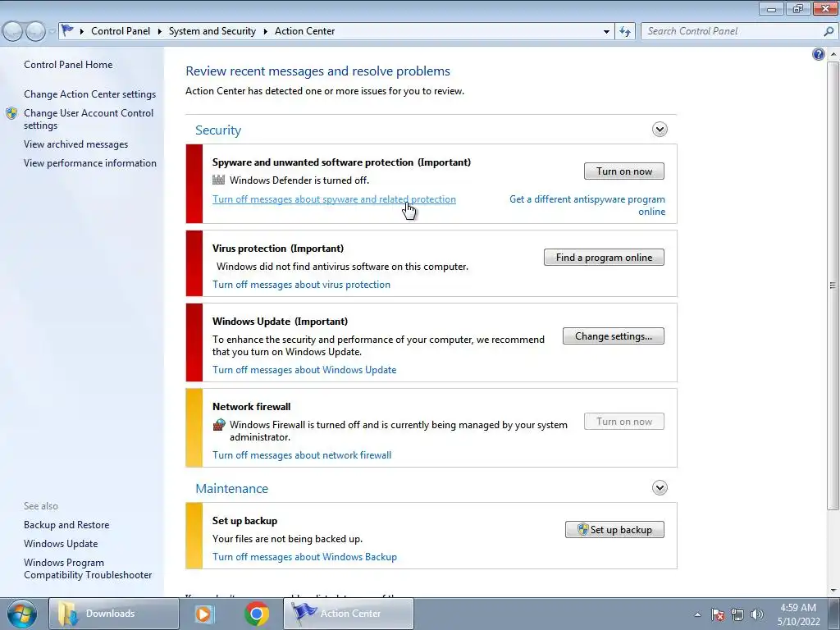Click the Set up backup heading text
The image size is (840, 630).
pyautogui.click(x=244, y=521)
